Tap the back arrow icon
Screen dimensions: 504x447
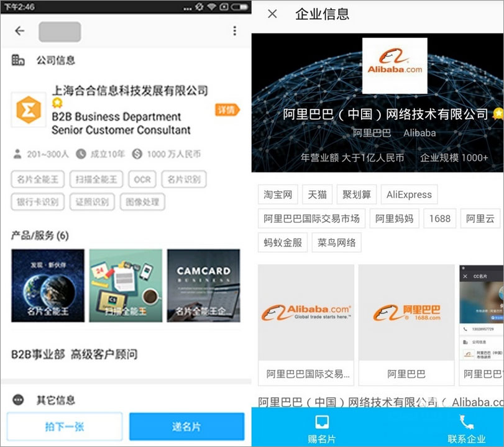click(x=20, y=31)
